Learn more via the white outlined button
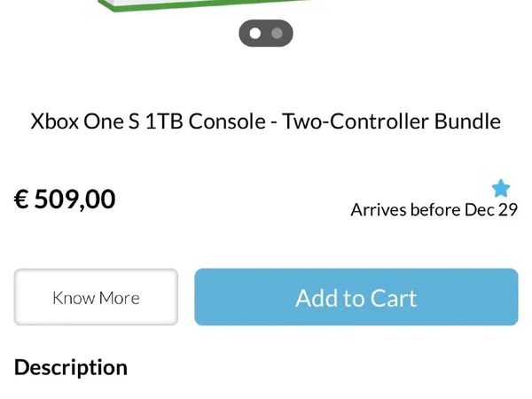This screenshot has width=532, height=399. tap(96, 298)
